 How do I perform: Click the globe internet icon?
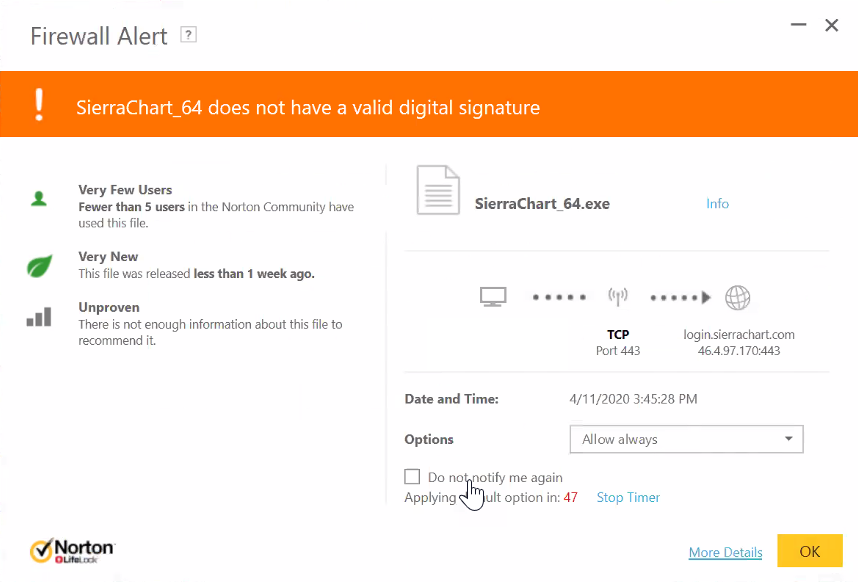(x=738, y=298)
